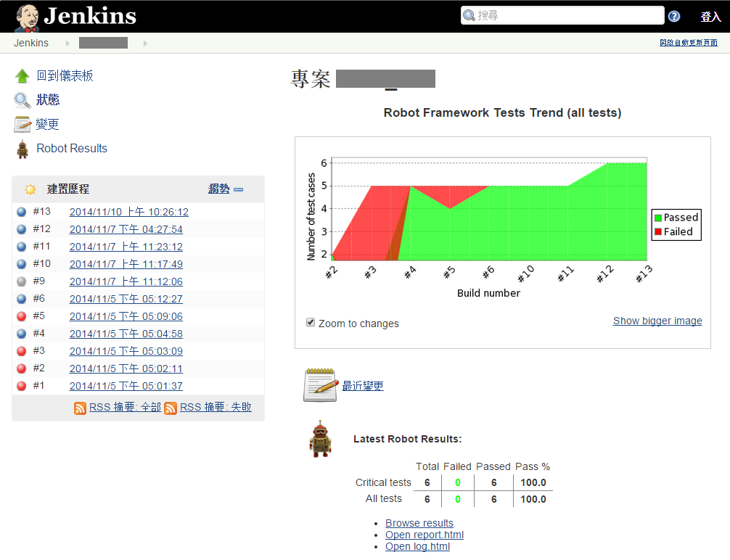Click redacted project name in breadcrumb

click(103, 43)
